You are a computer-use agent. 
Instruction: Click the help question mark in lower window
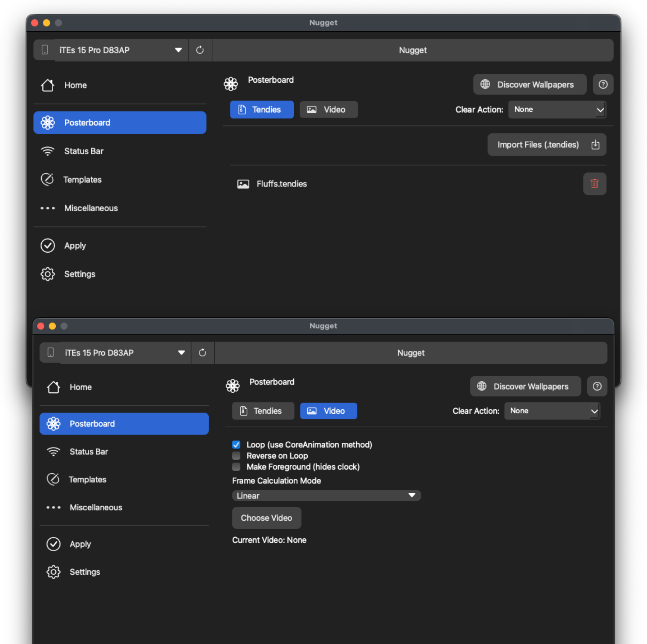[597, 386]
